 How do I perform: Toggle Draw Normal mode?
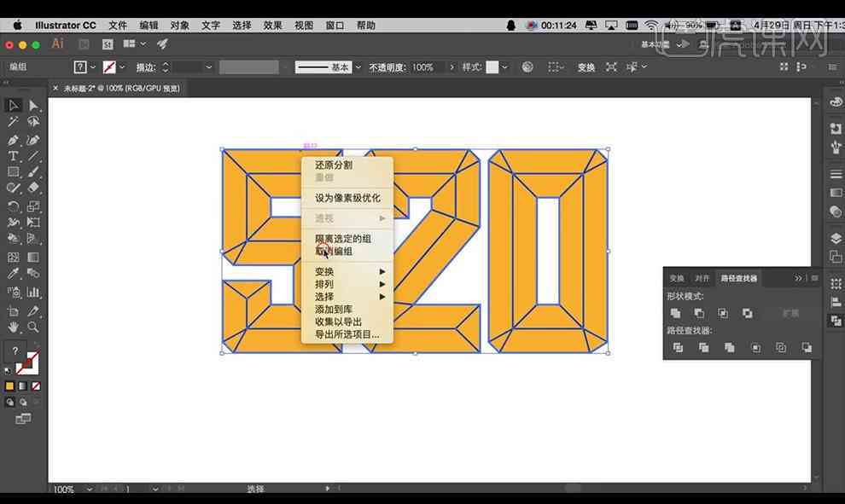(x=9, y=403)
